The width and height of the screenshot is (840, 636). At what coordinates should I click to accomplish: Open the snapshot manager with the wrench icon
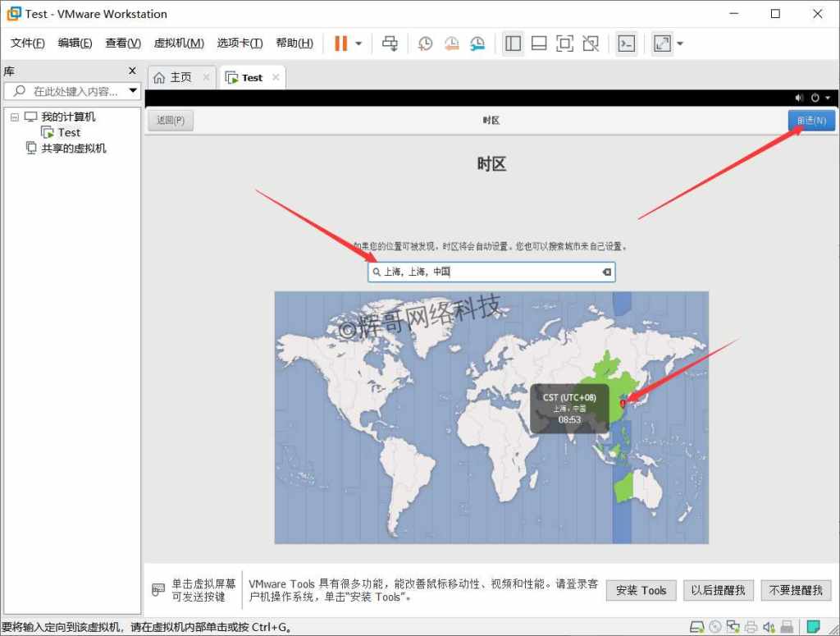point(477,43)
